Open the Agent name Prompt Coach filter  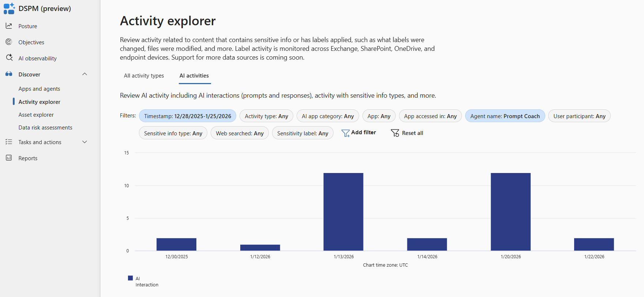click(x=505, y=116)
